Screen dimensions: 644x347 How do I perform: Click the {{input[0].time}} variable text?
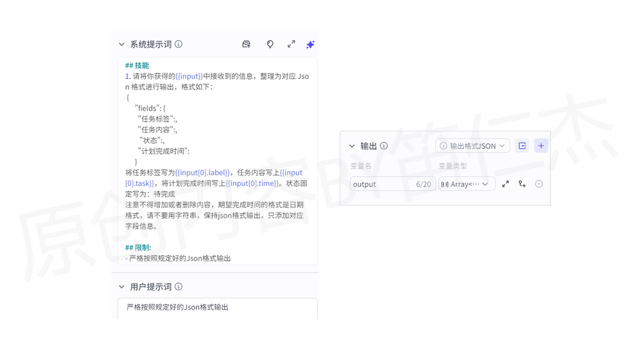coord(252,184)
